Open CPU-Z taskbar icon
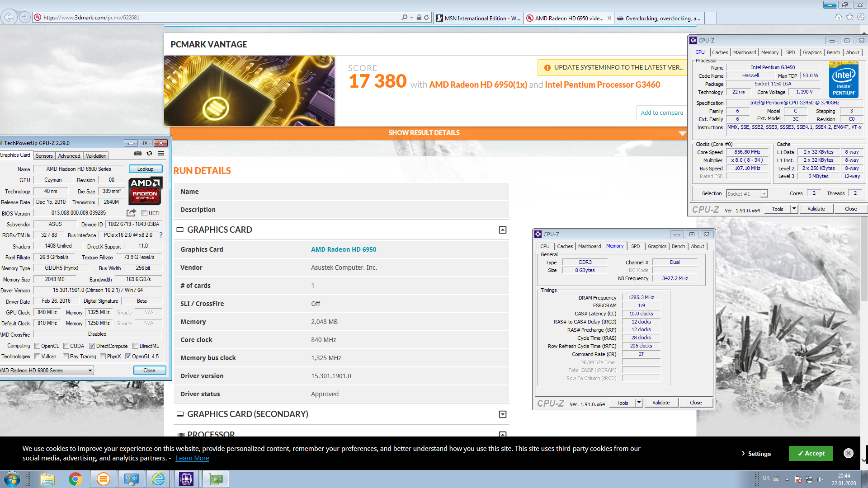Viewport: 868px width, 488px height. coord(186,479)
